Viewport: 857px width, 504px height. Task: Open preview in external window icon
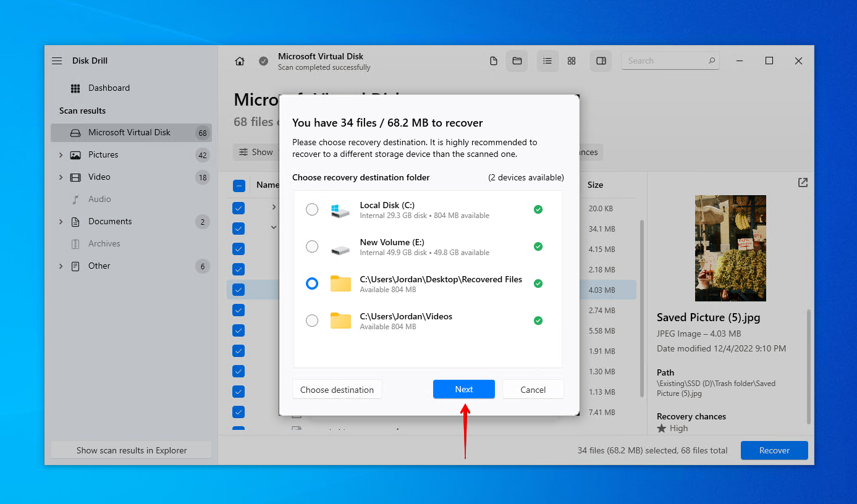point(803,183)
